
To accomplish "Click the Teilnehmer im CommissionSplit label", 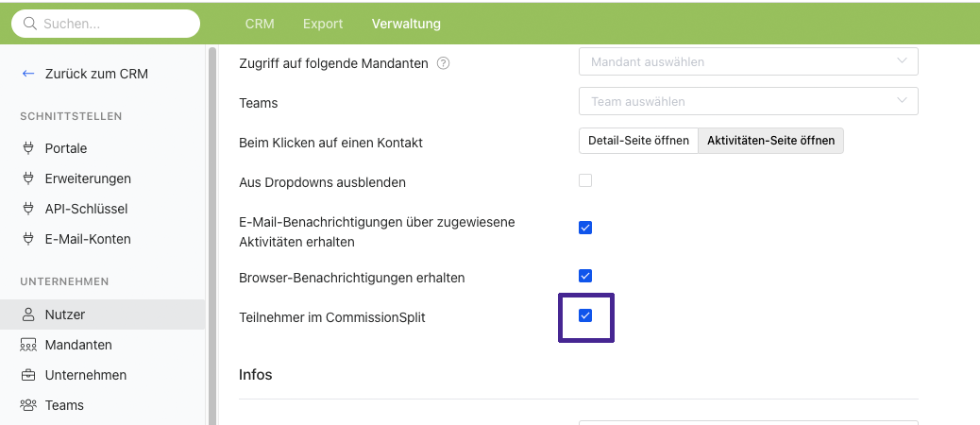I will (x=332, y=317).
